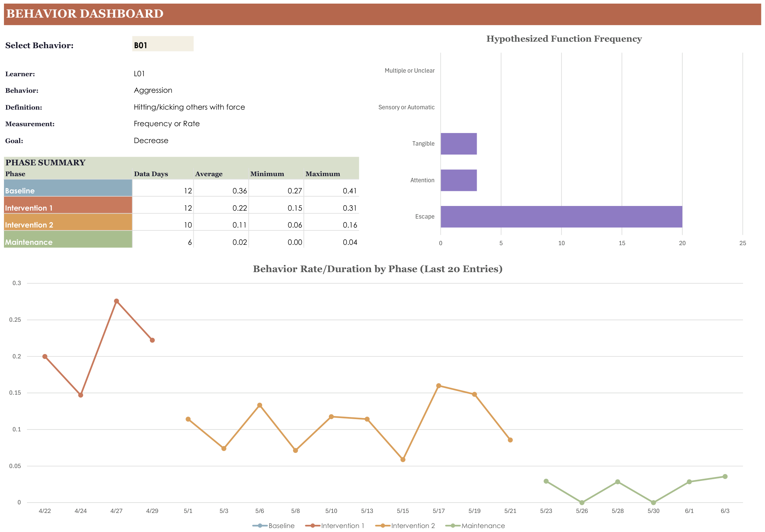Click the Goal value Decrease
Image resolution: width=765 pixels, height=532 pixels.
pos(151,141)
